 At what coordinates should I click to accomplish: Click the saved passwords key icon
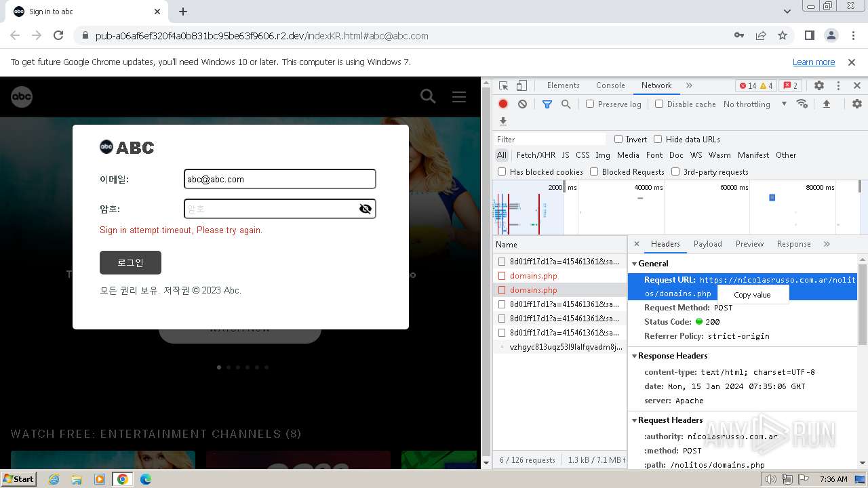tap(739, 35)
